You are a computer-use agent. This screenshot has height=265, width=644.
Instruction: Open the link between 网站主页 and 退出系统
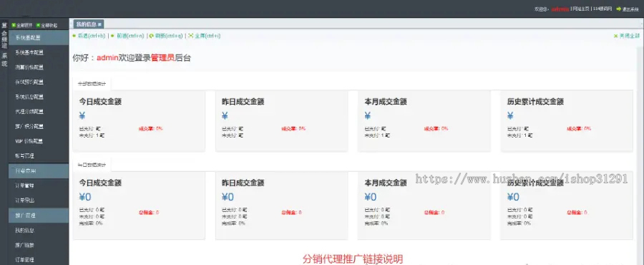coord(602,9)
